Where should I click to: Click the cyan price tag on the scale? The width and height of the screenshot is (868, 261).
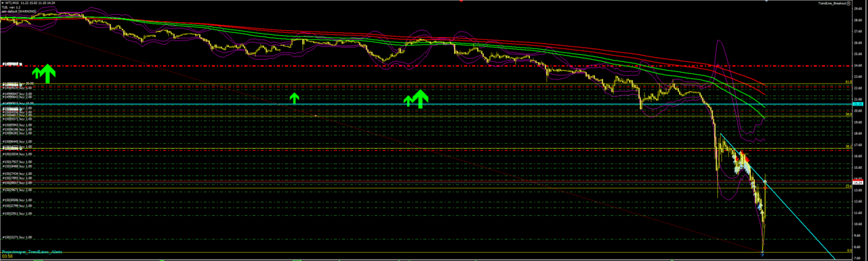[858, 104]
